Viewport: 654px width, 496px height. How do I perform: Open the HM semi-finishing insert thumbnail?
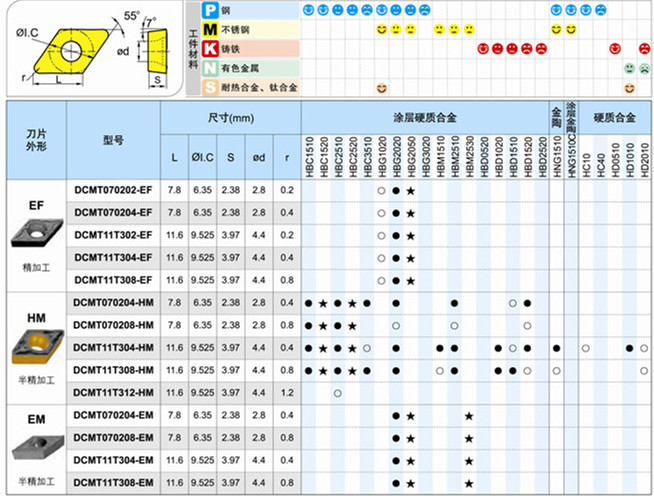pos(35,347)
